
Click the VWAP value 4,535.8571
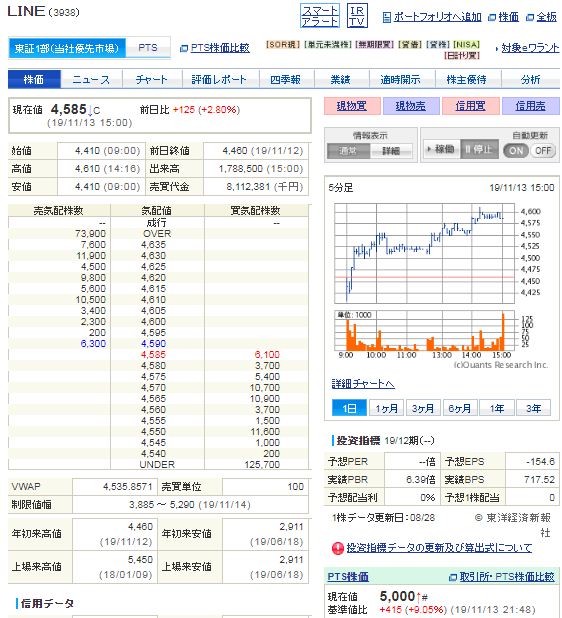(x=128, y=487)
